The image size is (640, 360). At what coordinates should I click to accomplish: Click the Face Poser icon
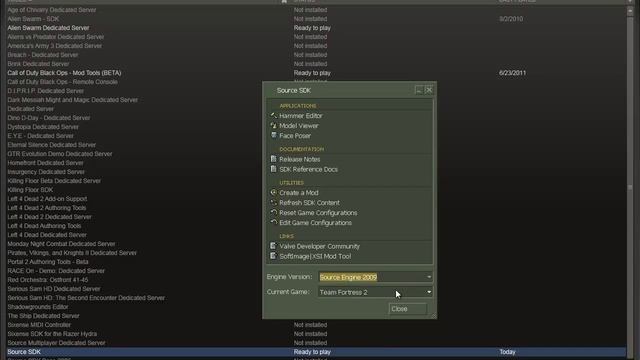pyautogui.click(x=274, y=136)
